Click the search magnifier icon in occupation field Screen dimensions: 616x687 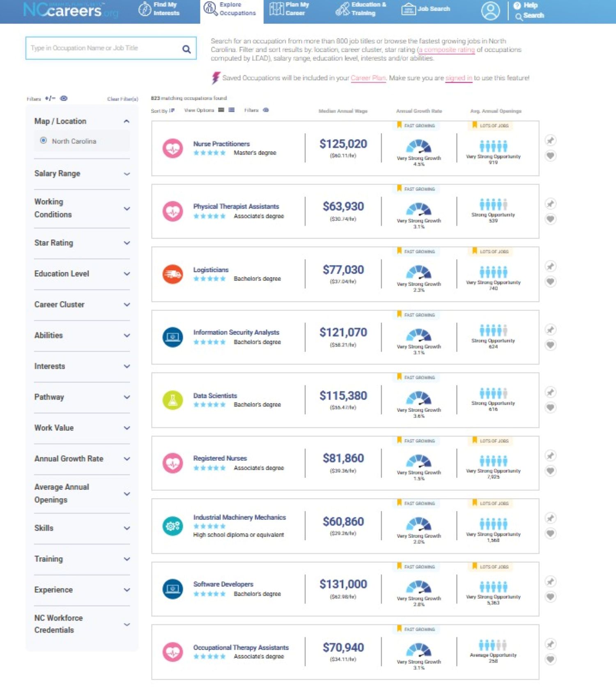(186, 49)
